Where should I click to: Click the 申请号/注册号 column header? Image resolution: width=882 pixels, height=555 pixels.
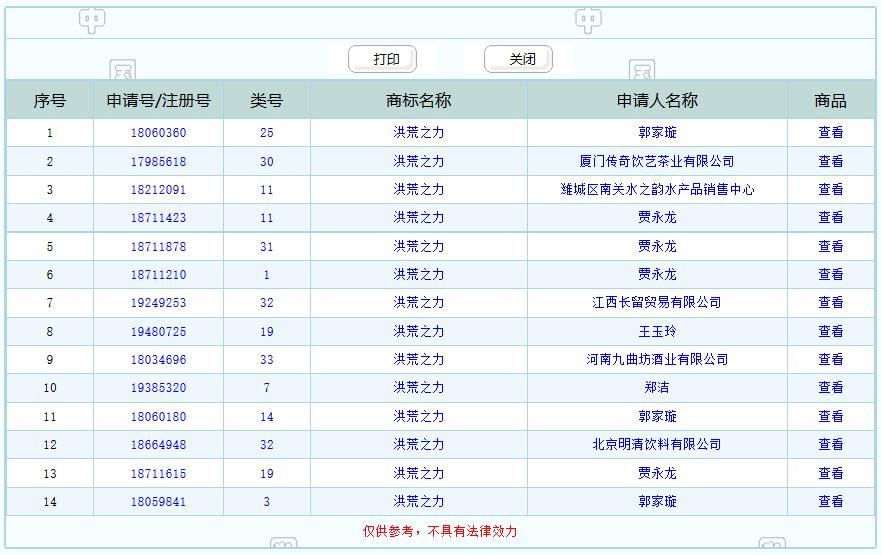click(x=158, y=101)
